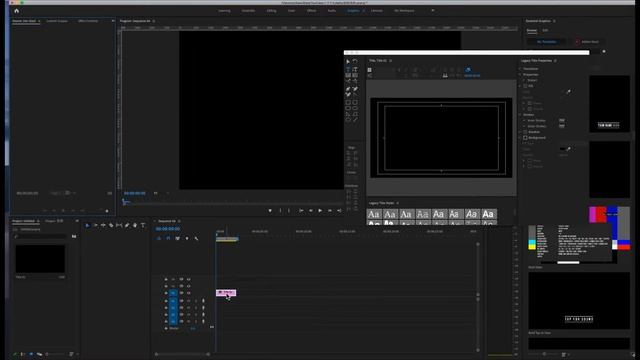Image resolution: width=640 pixels, height=360 pixels.
Task: Select the horizontal Type tool in Titler
Action: click(x=348, y=69)
